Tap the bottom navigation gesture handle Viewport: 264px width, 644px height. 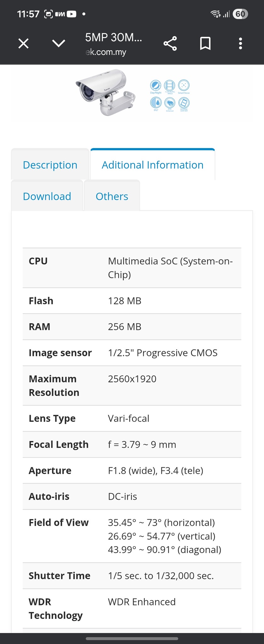[x=132, y=638]
